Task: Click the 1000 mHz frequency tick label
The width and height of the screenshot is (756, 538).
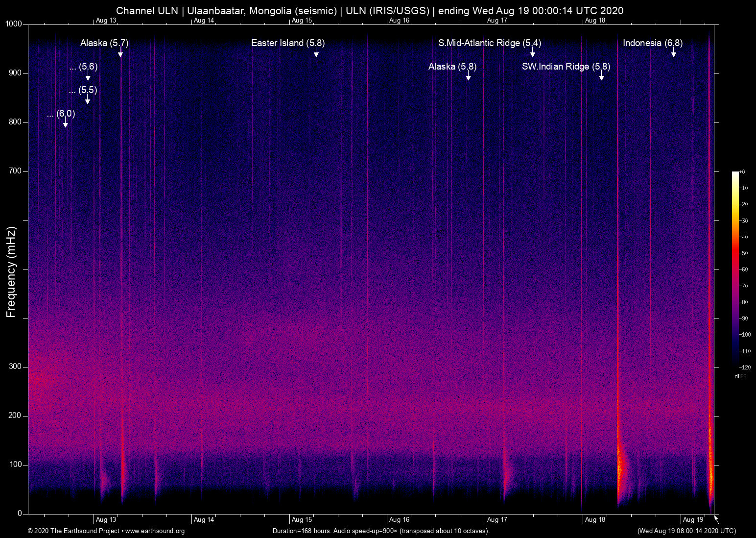Action: click(x=13, y=24)
